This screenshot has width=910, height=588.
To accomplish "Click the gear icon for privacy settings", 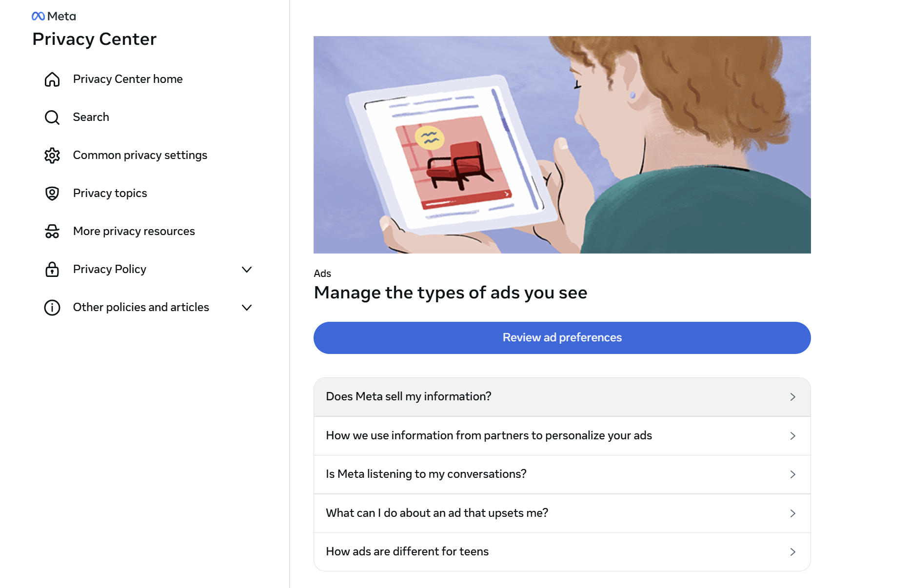I will (x=52, y=156).
